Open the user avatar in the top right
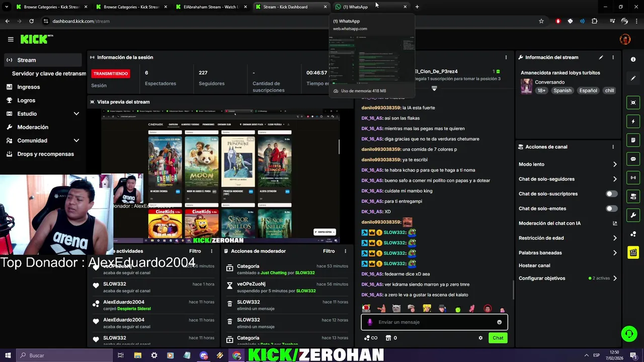 click(625, 39)
